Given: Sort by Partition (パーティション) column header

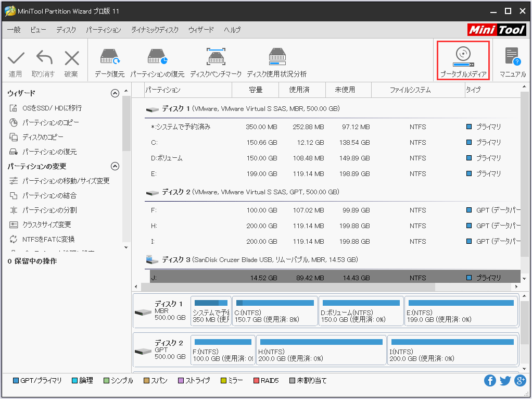Looking at the screenshot, I should tap(188, 90).
